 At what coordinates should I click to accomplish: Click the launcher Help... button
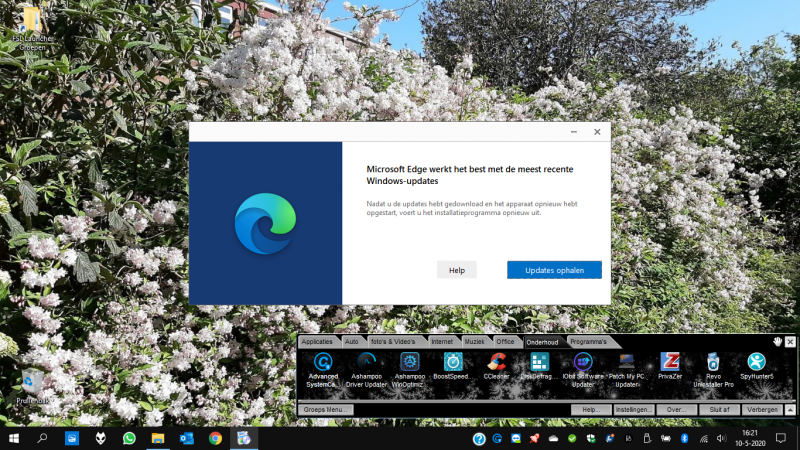tap(591, 409)
